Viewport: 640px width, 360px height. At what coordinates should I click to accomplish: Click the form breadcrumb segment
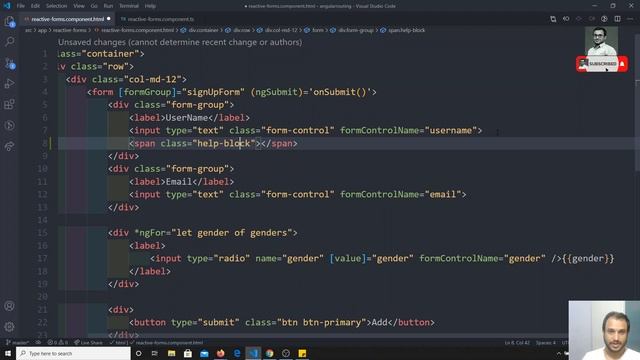click(x=318, y=30)
